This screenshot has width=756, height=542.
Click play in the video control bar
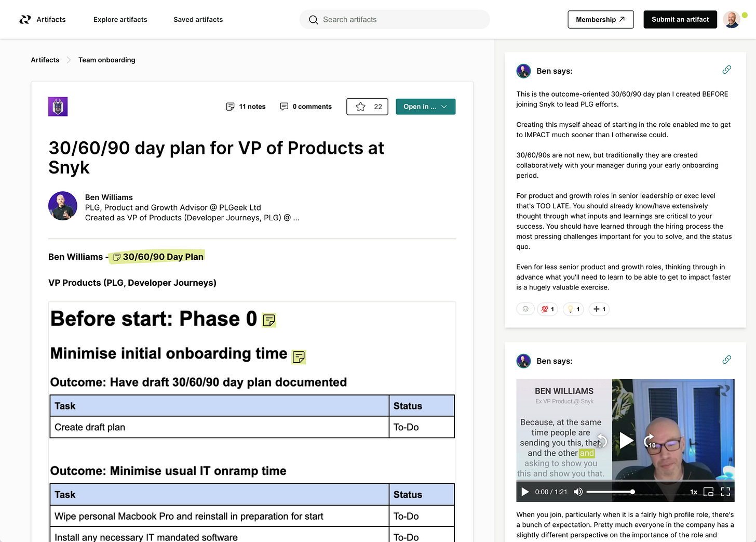point(525,492)
